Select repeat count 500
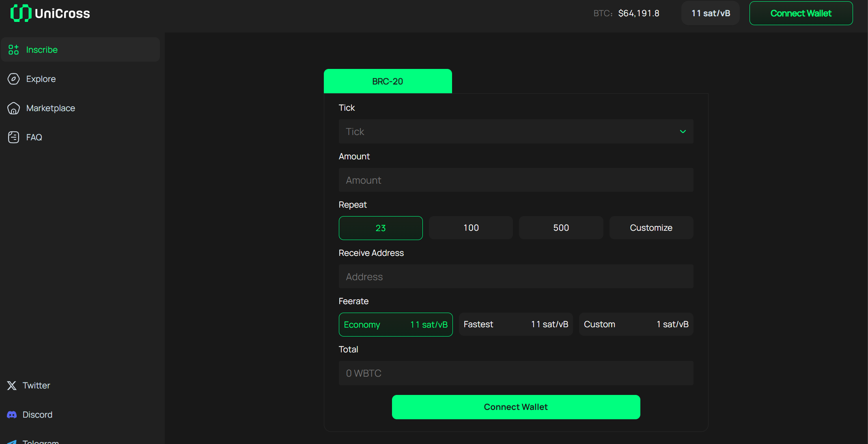Image resolution: width=868 pixels, height=444 pixels. [x=561, y=228]
